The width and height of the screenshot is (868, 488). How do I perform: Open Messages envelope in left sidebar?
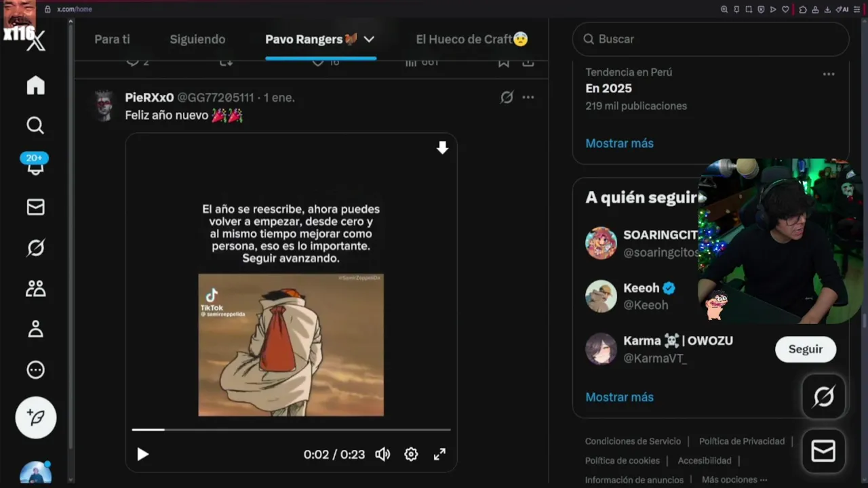click(x=35, y=207)
